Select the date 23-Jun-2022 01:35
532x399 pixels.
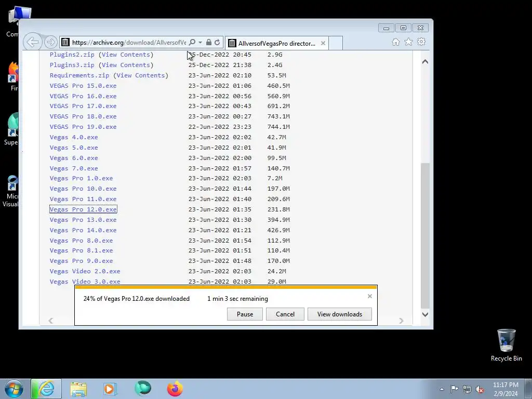point(220,210)
